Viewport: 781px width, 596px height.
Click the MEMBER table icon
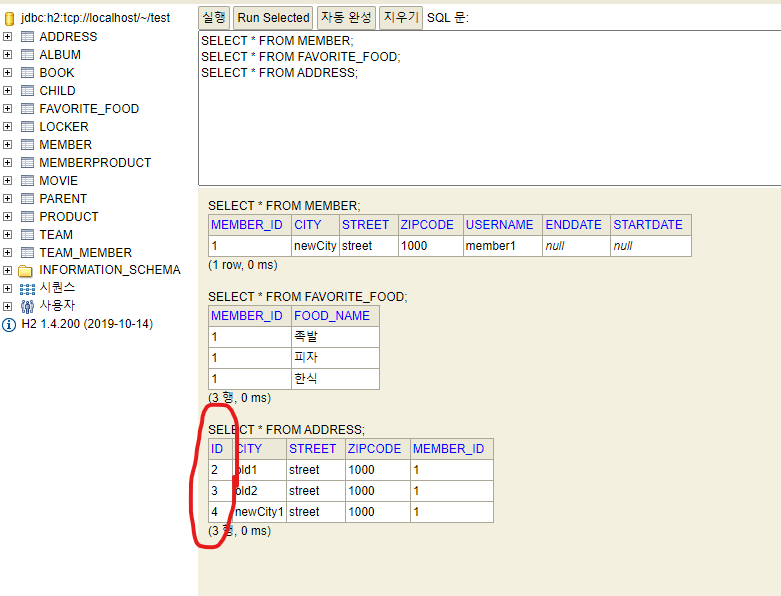27,144
